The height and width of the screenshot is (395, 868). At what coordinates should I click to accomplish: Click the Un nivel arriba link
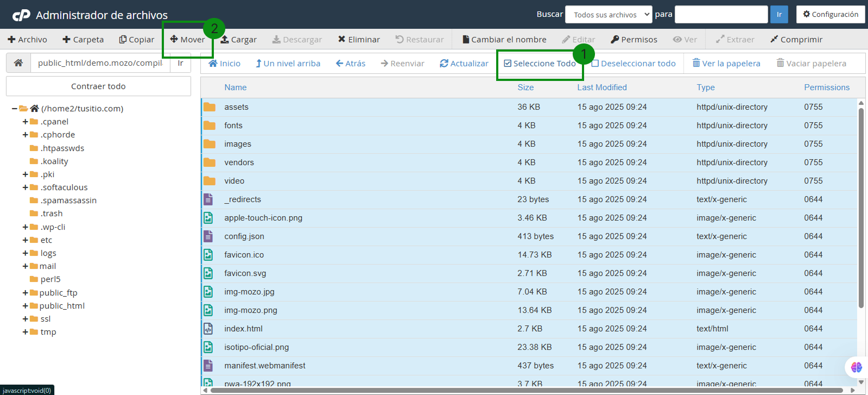288,64
